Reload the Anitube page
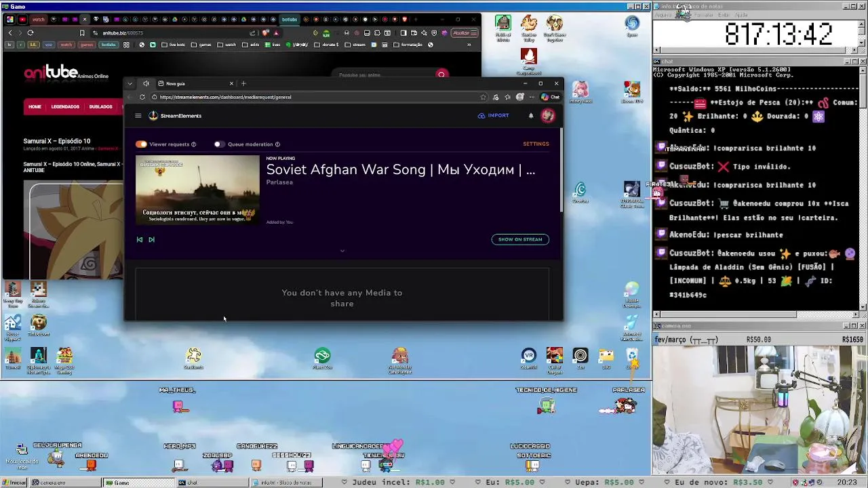Screen dimensions: 868x488 [x=31, y=33]
